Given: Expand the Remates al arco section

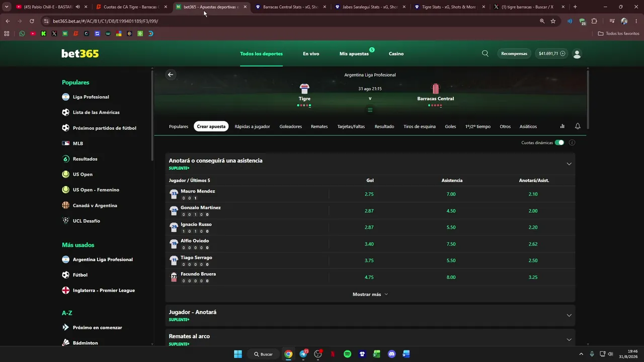Looking at the screenshot, I should click(569, 339).
